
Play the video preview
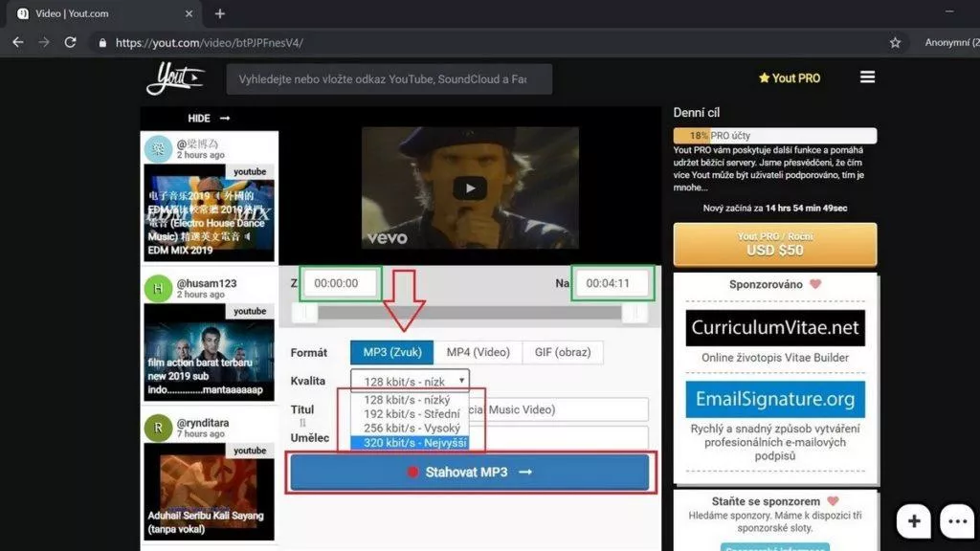click(x=470, y=188)
